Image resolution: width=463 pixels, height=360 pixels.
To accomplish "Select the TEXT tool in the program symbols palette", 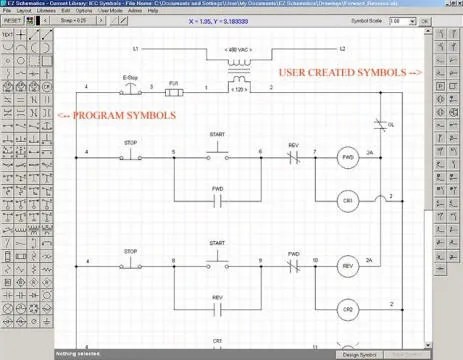I will [x=7, y=34].
